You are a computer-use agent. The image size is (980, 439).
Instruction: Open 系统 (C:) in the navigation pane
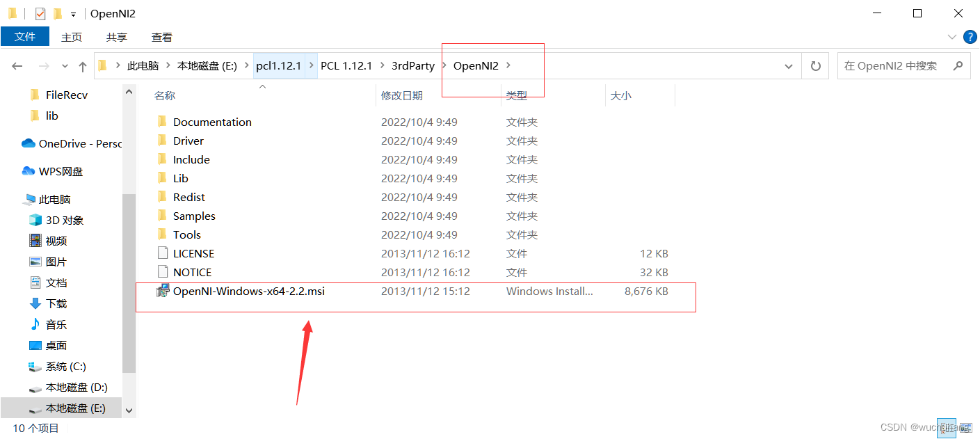pyautogui.click(x=66, y=366)
